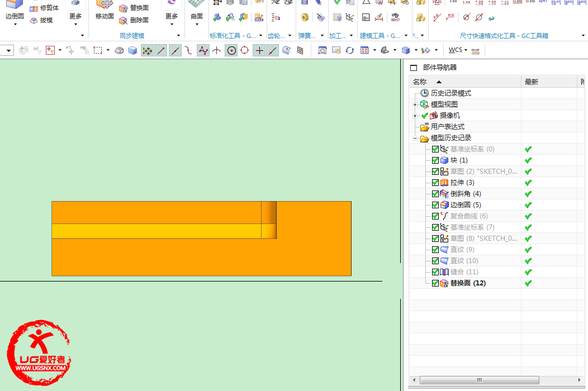
Task: Expand the 模型视图 tree node
Action: coord(415,104)
